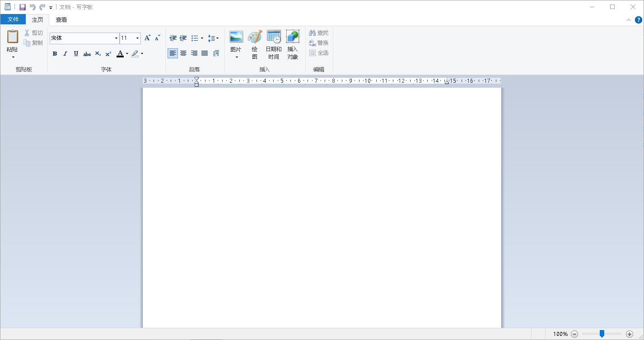Click inside the blank document page
The height and width of the screenshot is (340, 644).
pos(322,208)
